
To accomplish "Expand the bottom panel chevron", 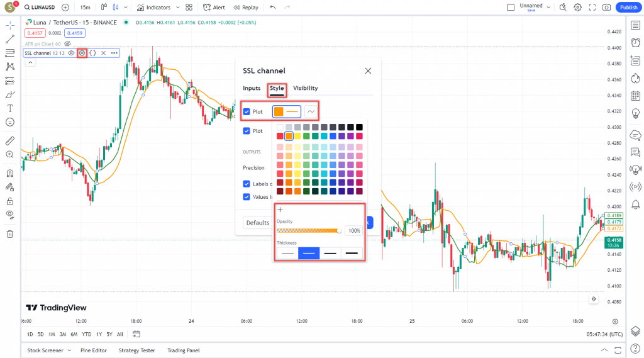I will 604,350.
